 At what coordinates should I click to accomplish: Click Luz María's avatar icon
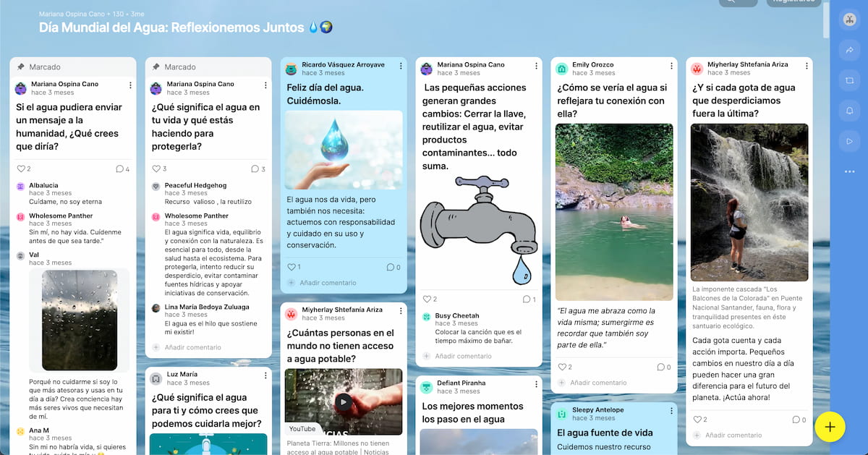(156, 378)
